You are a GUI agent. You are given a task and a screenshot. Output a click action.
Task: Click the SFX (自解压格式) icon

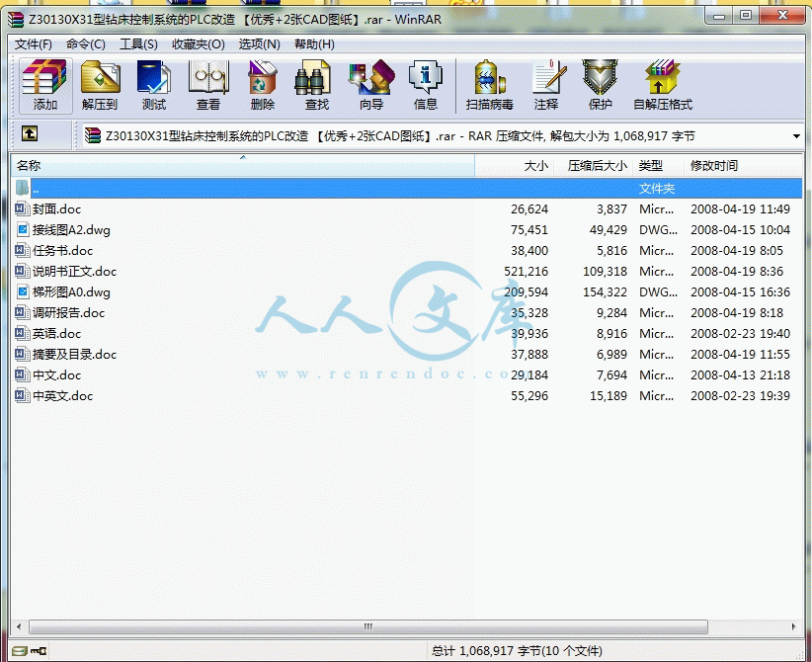coord(663,86)
